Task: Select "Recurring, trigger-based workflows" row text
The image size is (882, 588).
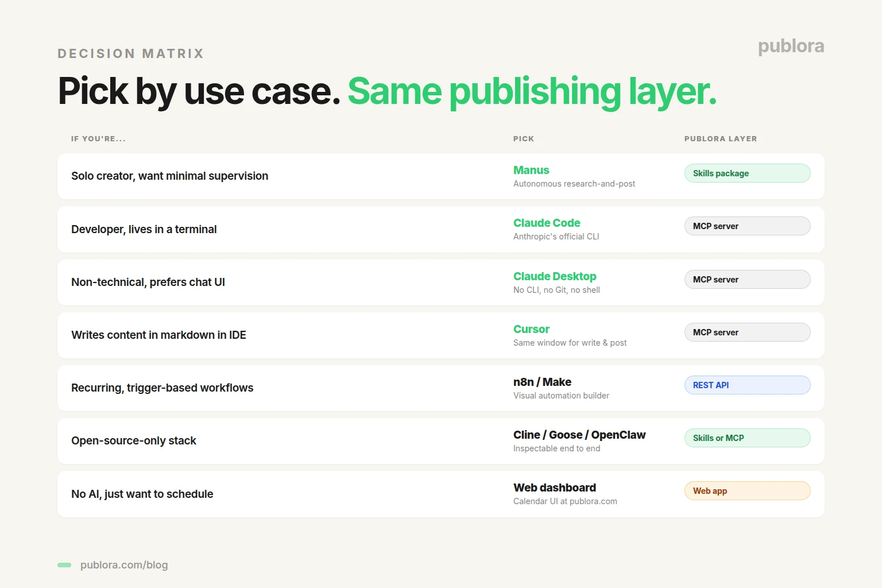Action: click(163, 388)
